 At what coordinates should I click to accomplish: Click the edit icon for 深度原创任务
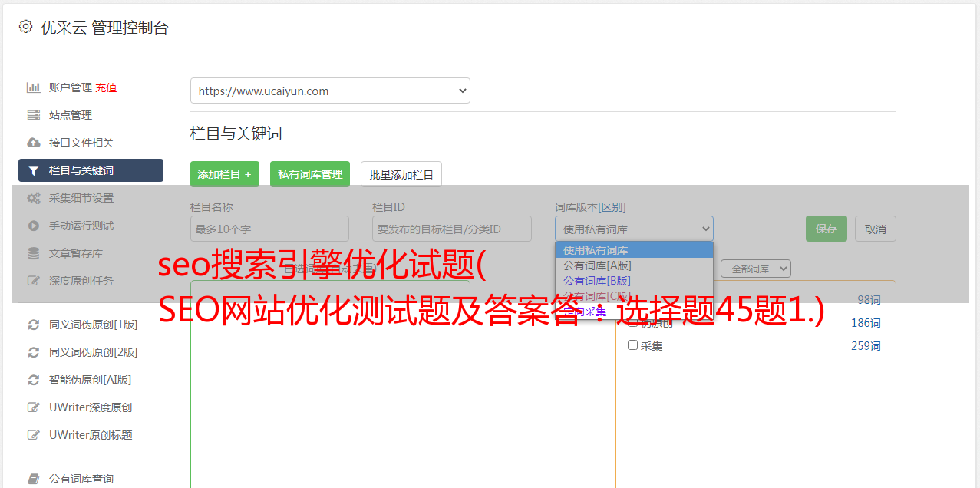tap(33, 281)
